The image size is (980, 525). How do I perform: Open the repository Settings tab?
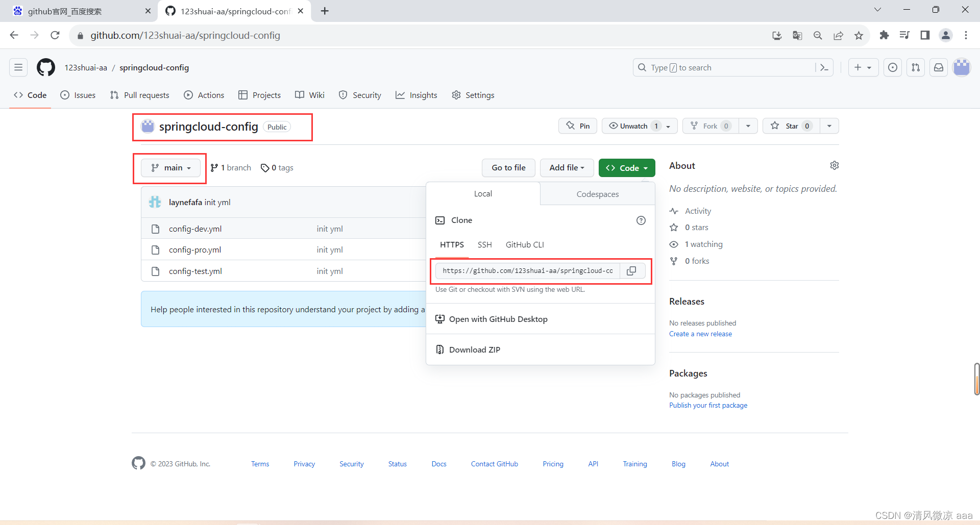tap(473, 95)
